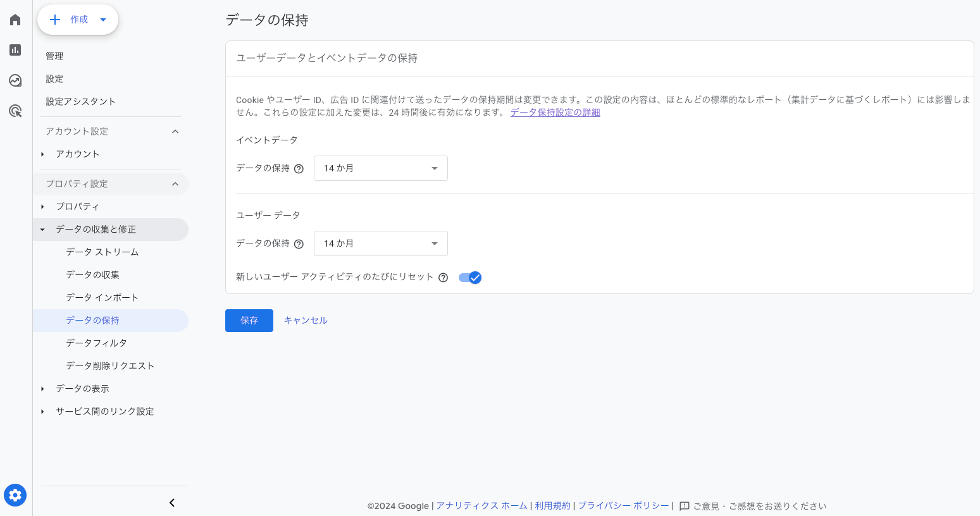Click the Admin gear icon

(15, 495)
